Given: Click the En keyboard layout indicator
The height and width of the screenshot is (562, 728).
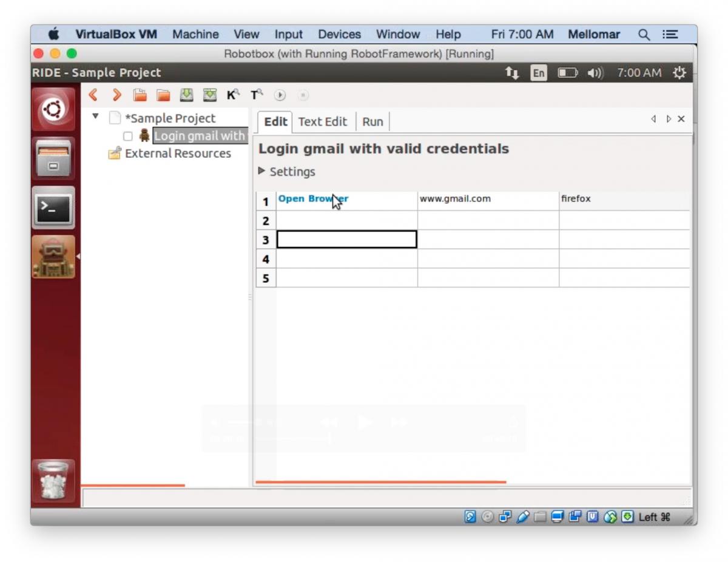Looking at the screenshot, I should (x=539, y=73).
